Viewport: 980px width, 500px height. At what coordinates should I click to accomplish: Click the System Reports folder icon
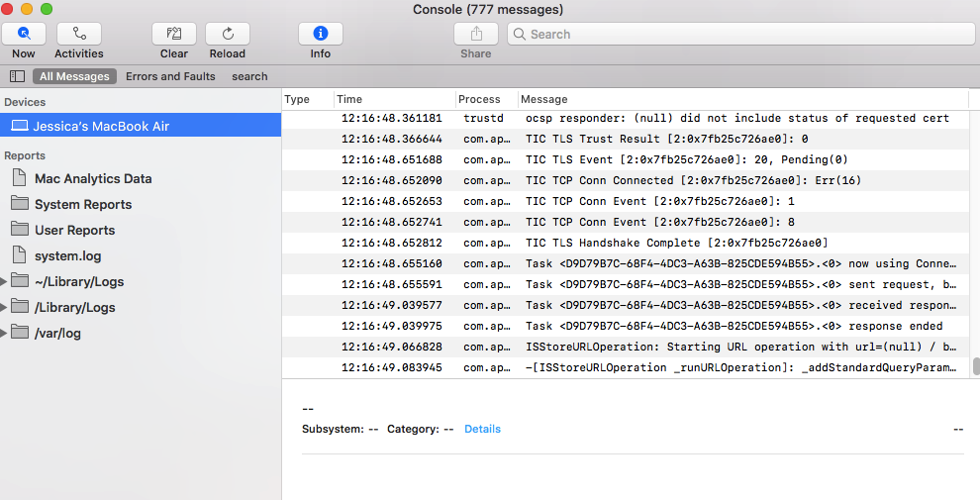[x=20, y=204]
